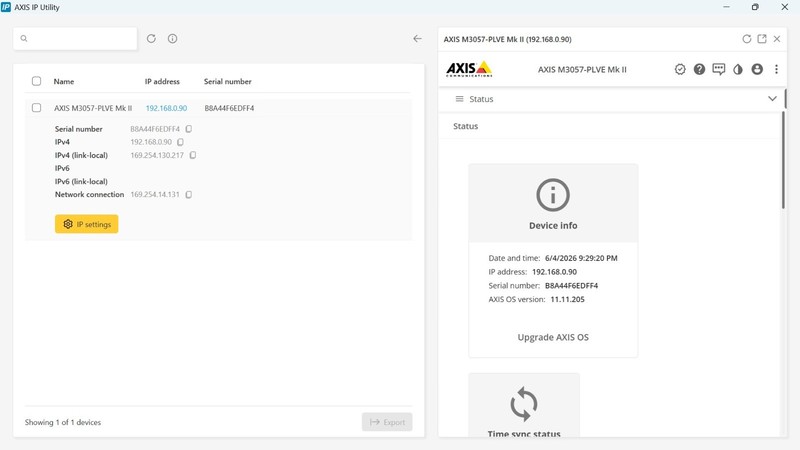This screenshot has height=450, width=800.
Task: Sort by the IP address column header
Action: pyautogui.click(x=162, y=81)
